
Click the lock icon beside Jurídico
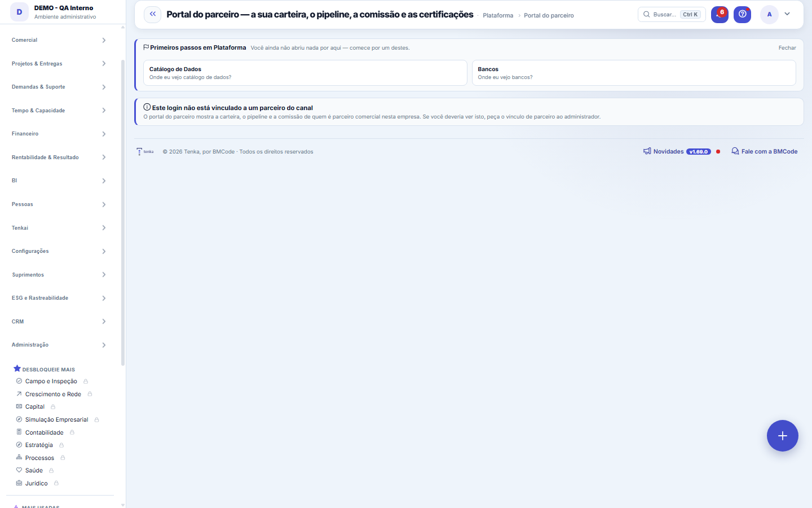pyautogui.click(x=56, y=483)
